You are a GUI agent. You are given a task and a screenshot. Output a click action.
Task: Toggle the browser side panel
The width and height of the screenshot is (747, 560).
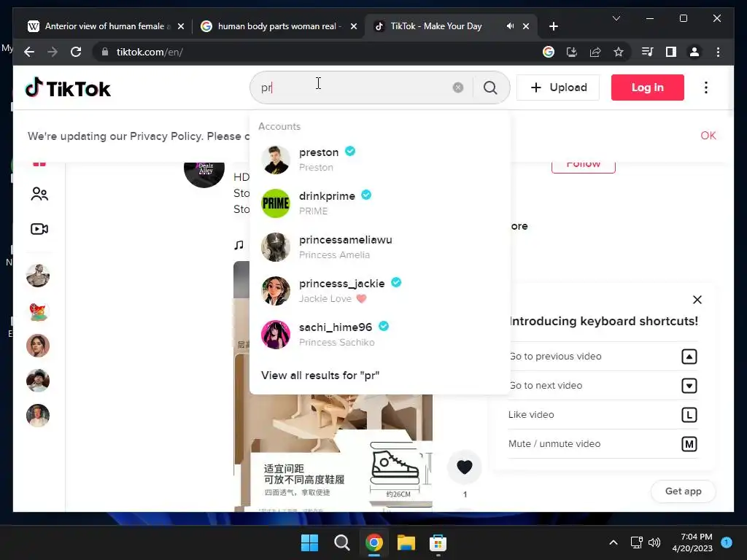(671, 52)
